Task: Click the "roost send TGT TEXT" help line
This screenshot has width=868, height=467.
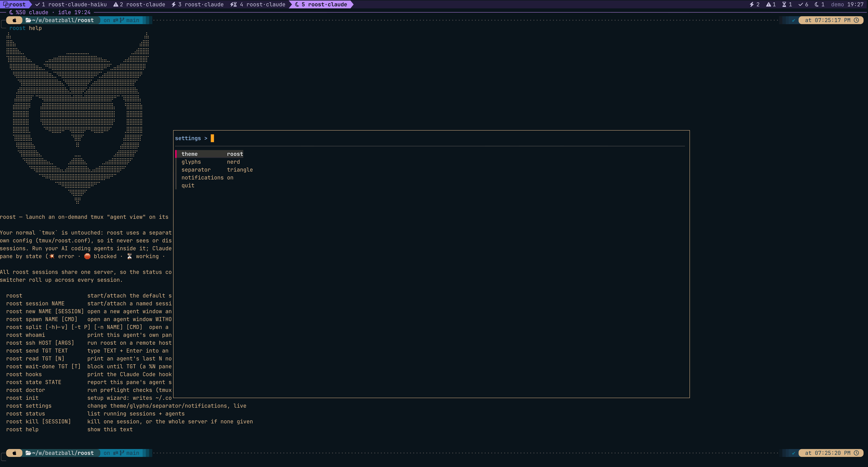Action: click(x=87, y=351)
